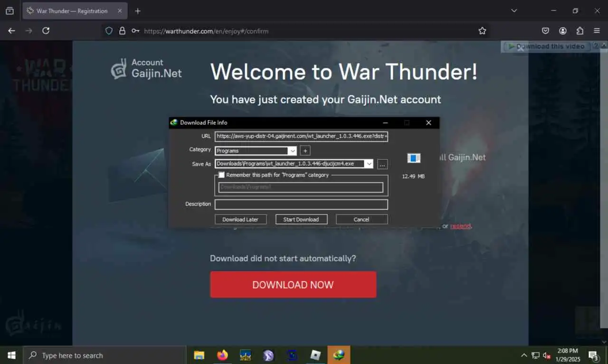Enable Remember this path for Programs category
The width and height of the screenshot is (608, 364).
point(221,175)
